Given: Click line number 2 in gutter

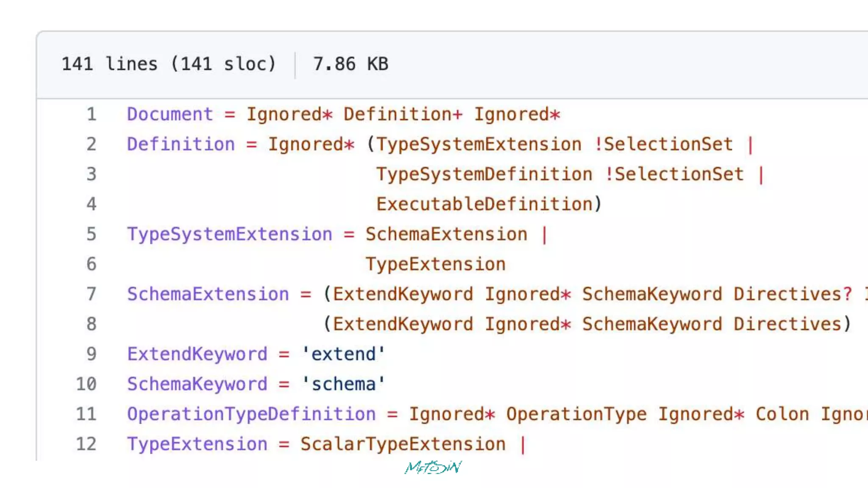Looking at the screenshot, I should click(x=92, y=144).
